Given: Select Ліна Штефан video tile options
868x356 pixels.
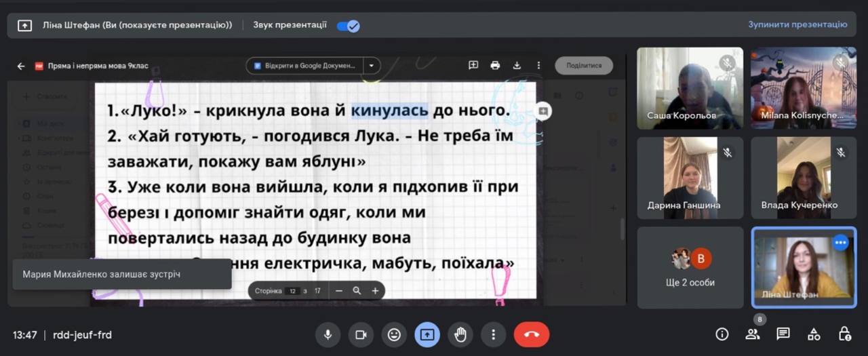Looking at the screenshot, I should (841, 242).
